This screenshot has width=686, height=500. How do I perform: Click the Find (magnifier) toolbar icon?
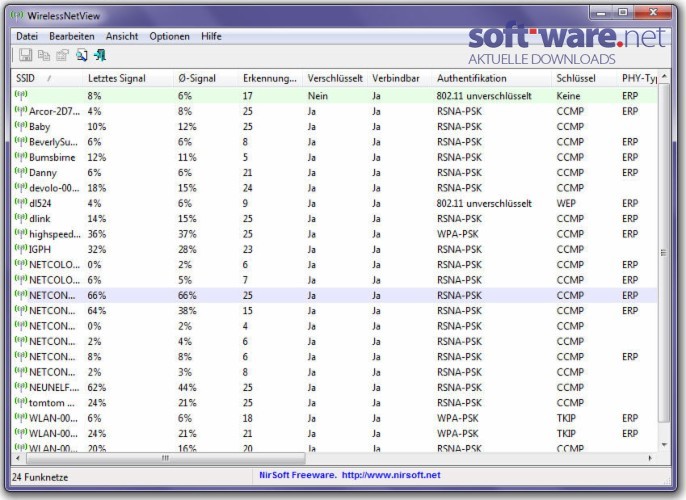pos(81,55)
